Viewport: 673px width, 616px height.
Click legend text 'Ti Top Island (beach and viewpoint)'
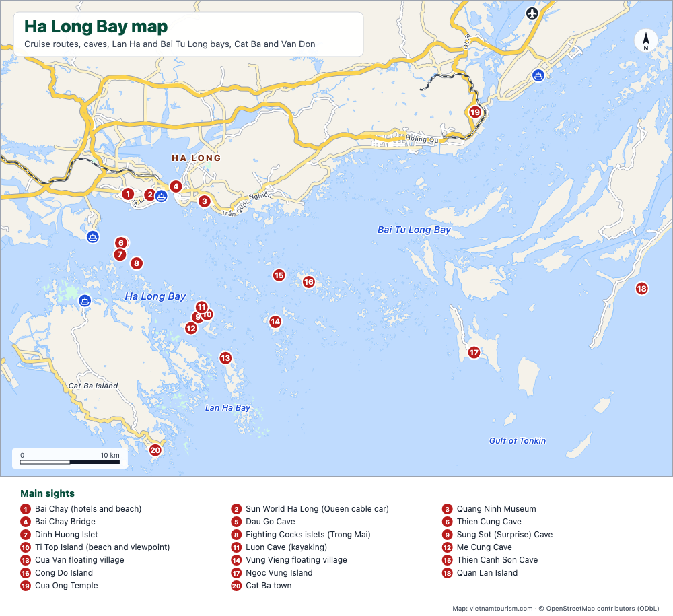[102, 547]
